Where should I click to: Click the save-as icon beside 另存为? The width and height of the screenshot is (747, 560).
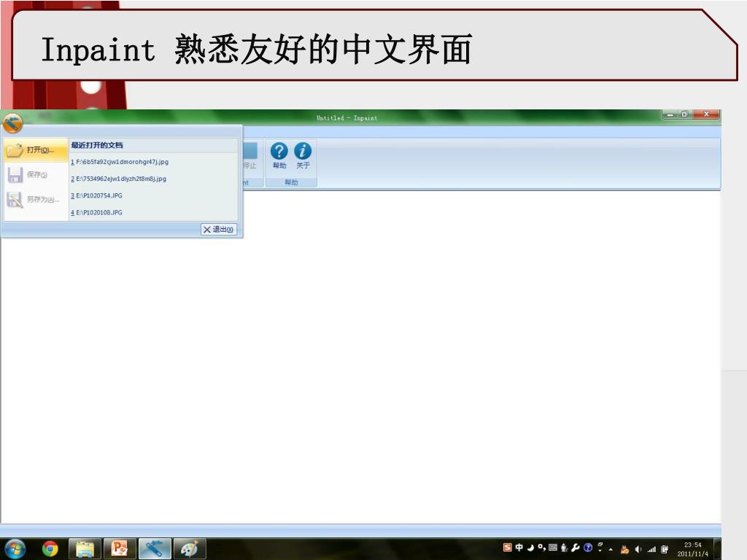15,200
